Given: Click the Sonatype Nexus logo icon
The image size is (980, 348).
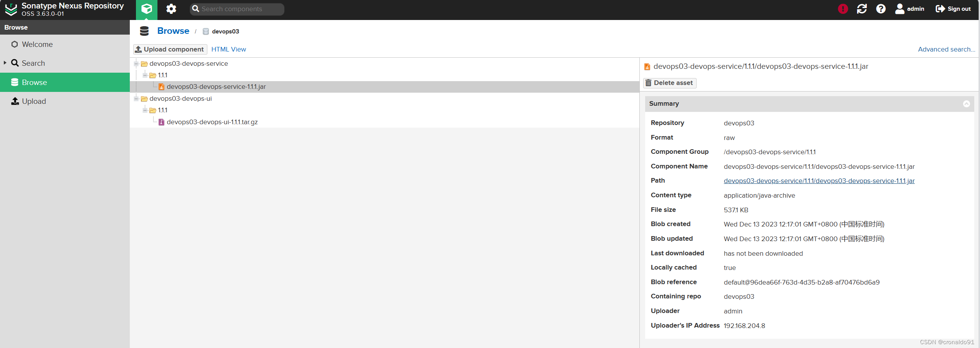Looking at the screenshot, I should point(11,9).
